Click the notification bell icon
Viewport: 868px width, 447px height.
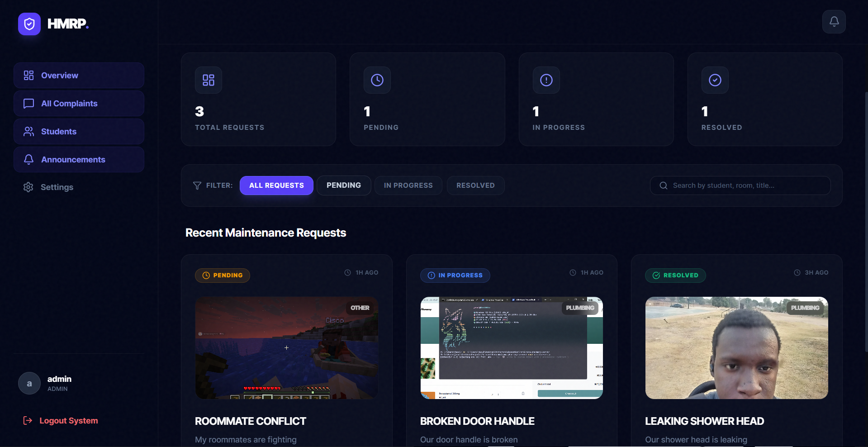[834, 22]
